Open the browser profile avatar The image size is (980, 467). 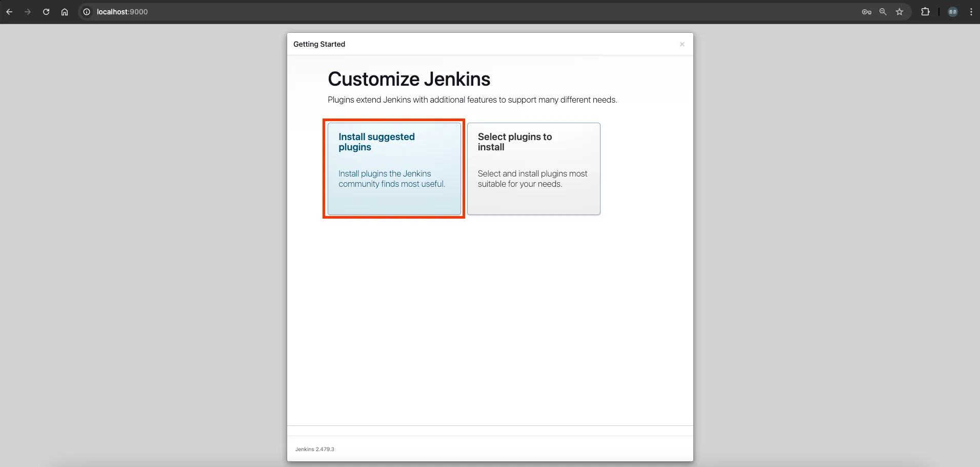[953, 12]
